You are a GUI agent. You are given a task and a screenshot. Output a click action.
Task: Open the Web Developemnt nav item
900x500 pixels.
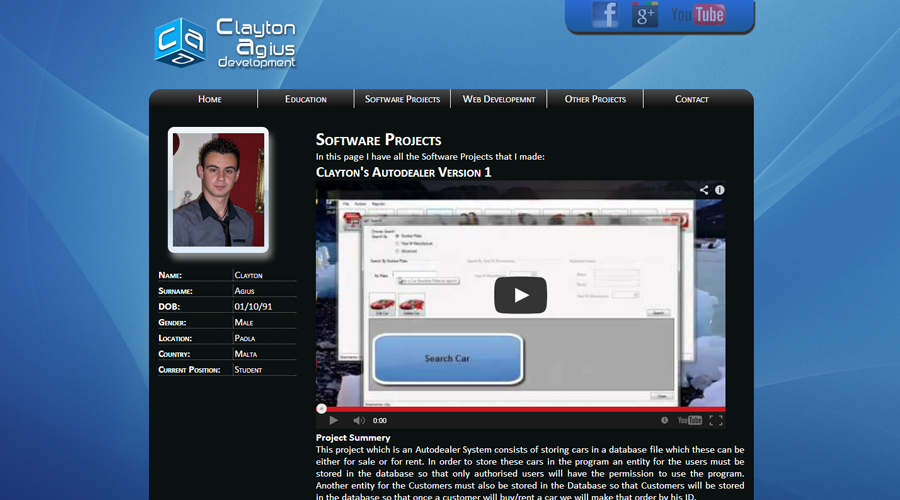tap(499, 99)
